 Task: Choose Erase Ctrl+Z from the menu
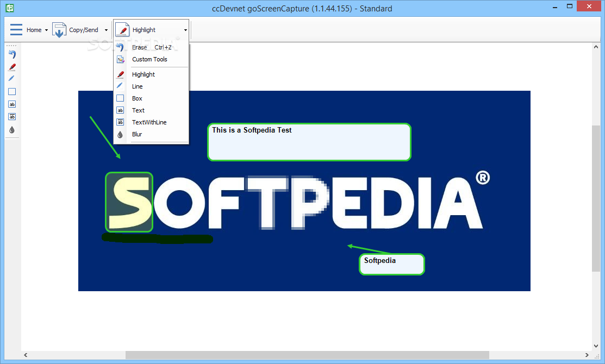click(151, 47)
